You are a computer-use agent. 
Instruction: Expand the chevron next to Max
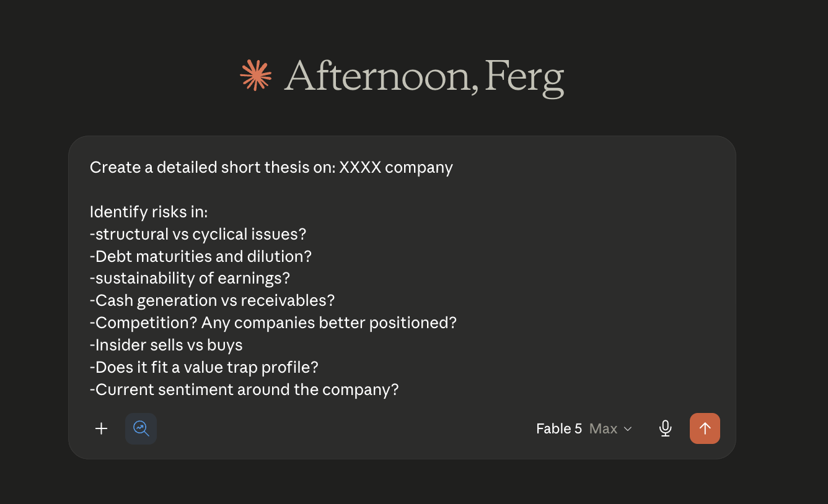coord(627,428)
